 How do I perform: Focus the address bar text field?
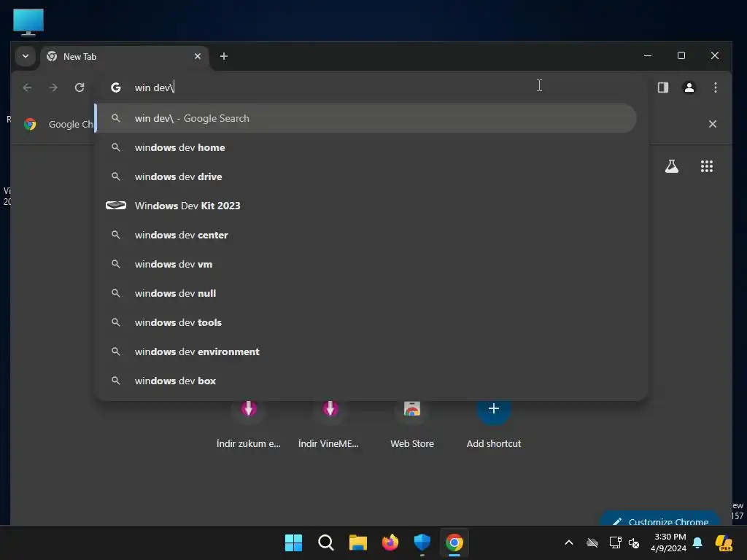point(371,87)
